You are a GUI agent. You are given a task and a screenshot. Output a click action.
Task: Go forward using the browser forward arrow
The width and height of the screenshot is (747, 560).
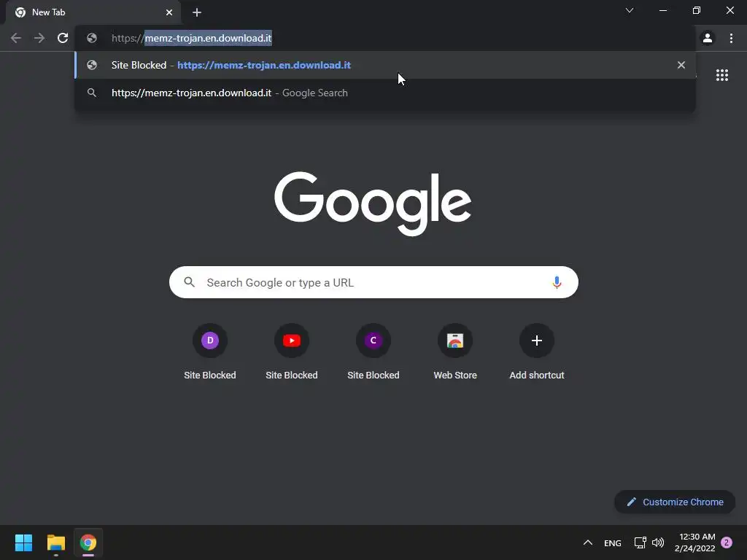click(x=39, y=38)
